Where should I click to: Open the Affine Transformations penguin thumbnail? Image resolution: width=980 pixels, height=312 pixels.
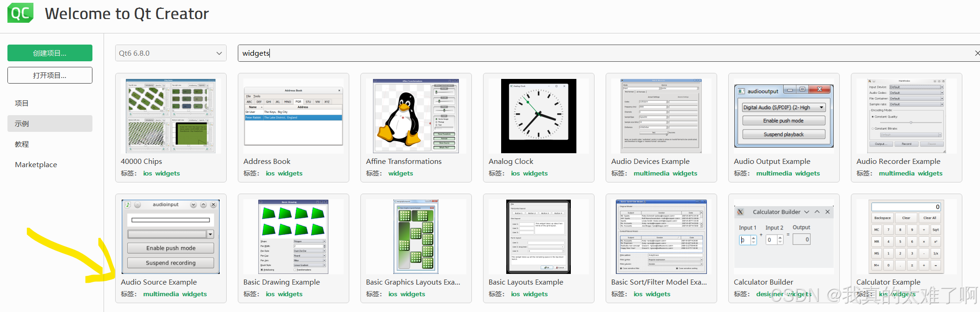tap(416, 116)
